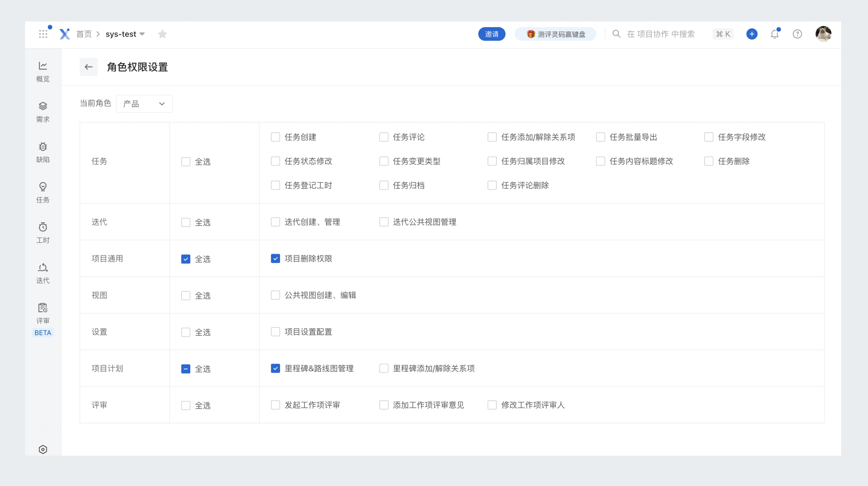The image size is (868, 486).
Task: Click the 邀请 invite button
Action: (x=492, y=34)
